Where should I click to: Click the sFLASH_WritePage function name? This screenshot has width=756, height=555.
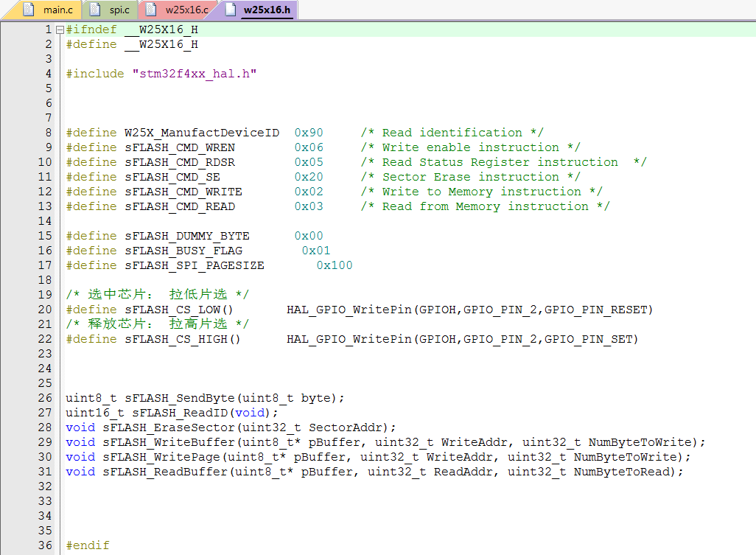click(x=161, y=457)
